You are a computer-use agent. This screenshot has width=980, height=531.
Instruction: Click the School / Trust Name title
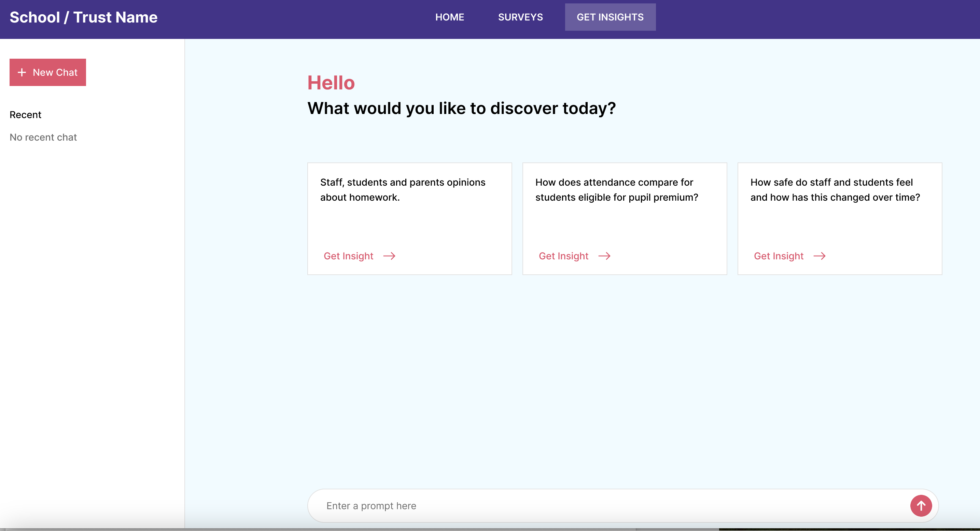tap(83, 17)
